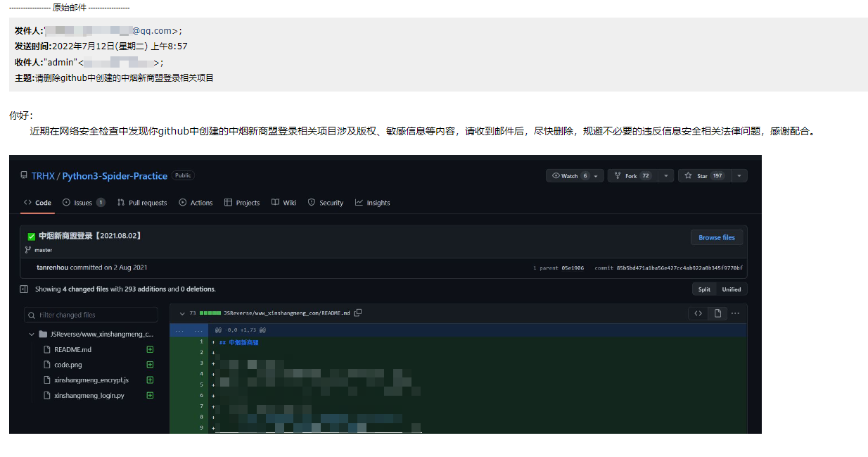The height and width of the screenshot is (457, 868).
Task: Click the file icon next to code.png
Action: (47, 365)
